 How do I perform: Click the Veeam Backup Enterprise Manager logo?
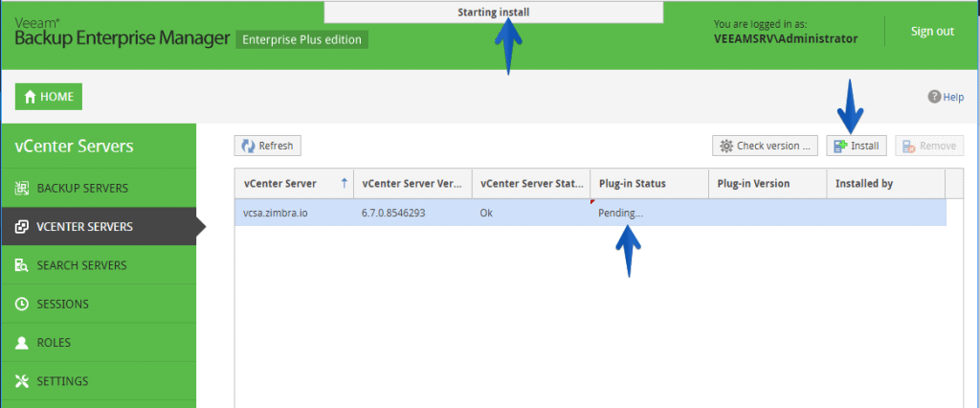point(122,33)
